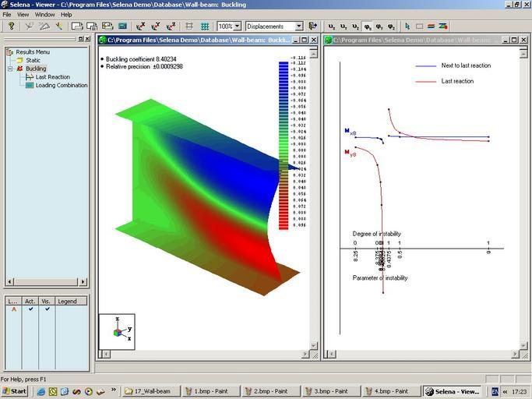The width and height of the screenshot is (532, 399).
Task: Select Loading Combination in results tree
Action: tap(61, 86)
